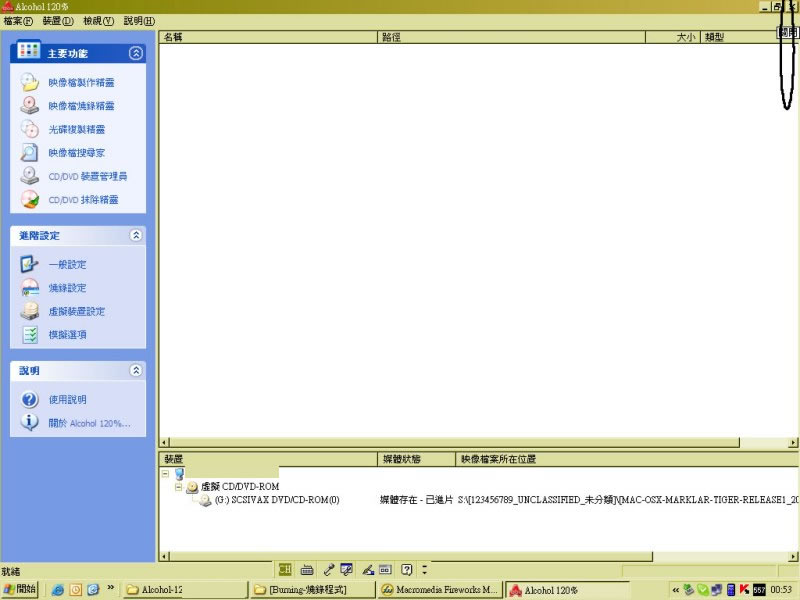Click the language bar help question icon
Viewport: 800px width, 600px height.
point(406,569)
